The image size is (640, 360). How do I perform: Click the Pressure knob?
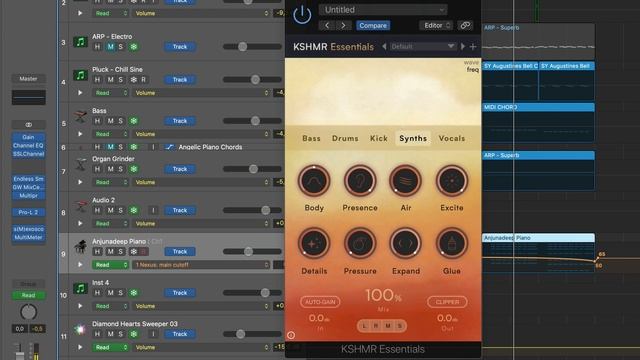(x=360, y=243)
